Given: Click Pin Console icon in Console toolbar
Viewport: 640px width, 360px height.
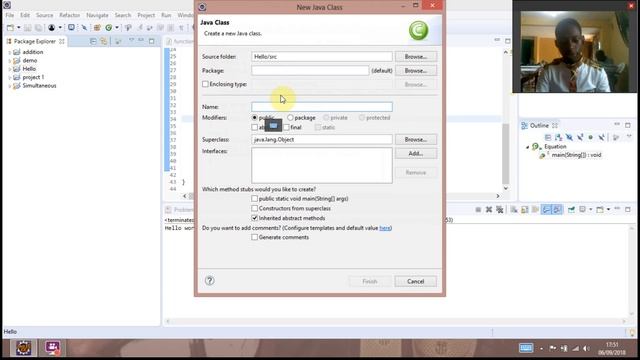Looking at the screenshot, I should tap(571, 209).
